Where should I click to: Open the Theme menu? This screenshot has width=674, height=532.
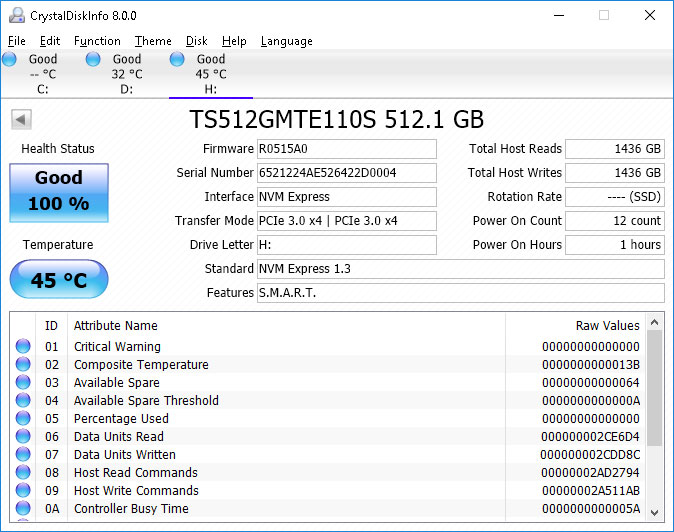tap(153, 41)
